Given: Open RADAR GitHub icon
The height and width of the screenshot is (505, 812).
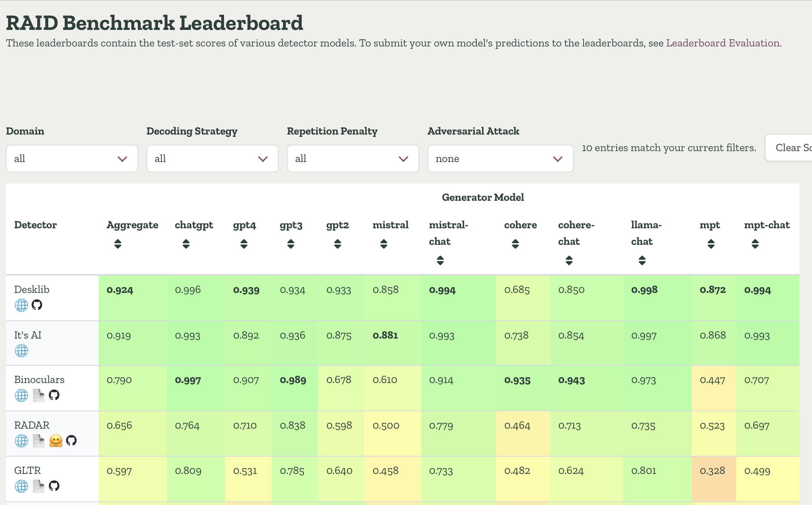Looking at the screenshot, I should click(72, 440).
